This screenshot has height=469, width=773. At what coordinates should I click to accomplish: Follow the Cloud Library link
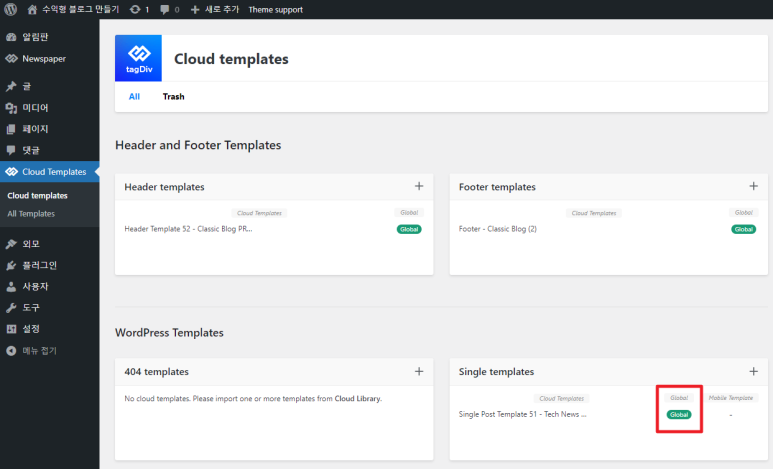[357, 398]
